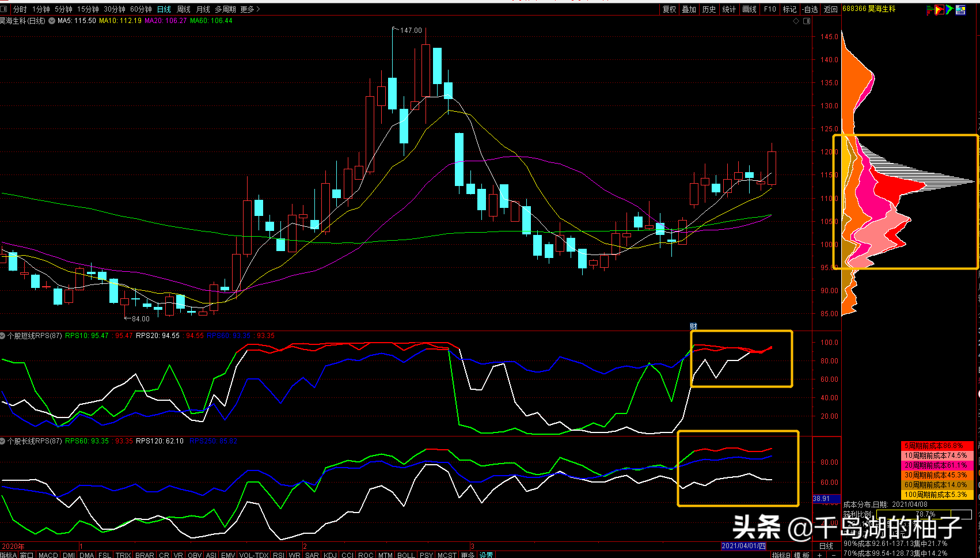This screenshot has width=980, height=558.
Task: Select the MACD indicator at the bottom bar
Action: tap(48, 555)
